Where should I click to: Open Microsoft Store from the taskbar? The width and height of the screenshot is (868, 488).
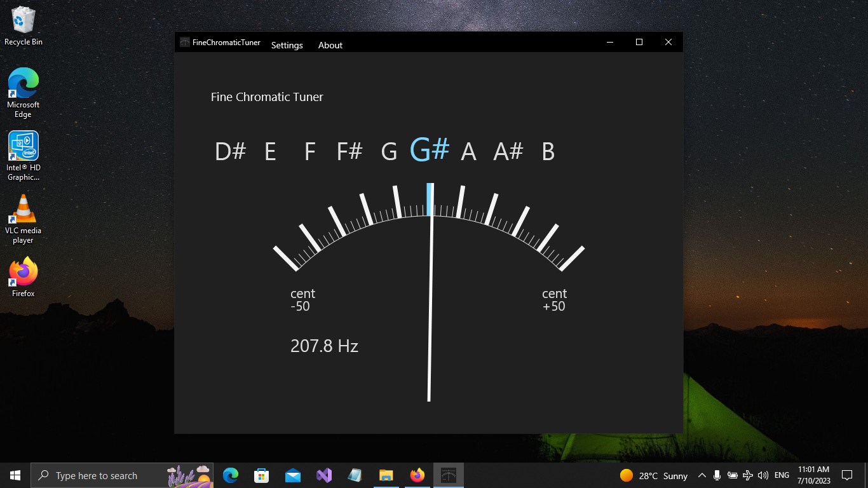coord(261,475)
